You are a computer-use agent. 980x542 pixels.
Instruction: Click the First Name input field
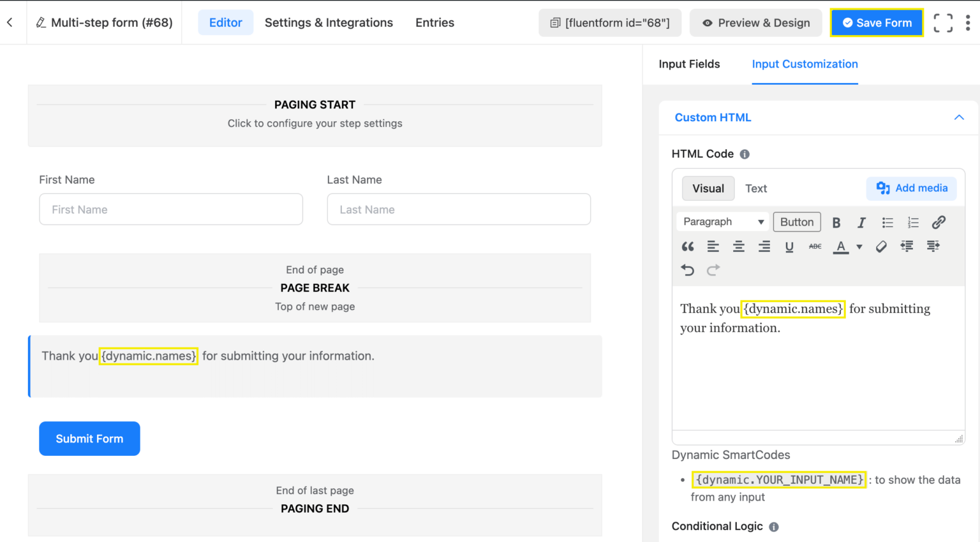click(170, 209)
